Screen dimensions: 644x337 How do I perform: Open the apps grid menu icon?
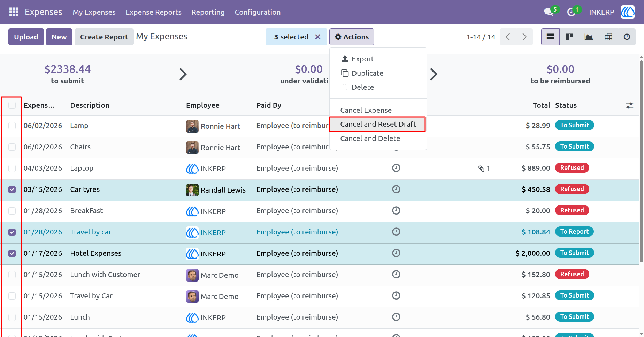(x=14, y=12)
